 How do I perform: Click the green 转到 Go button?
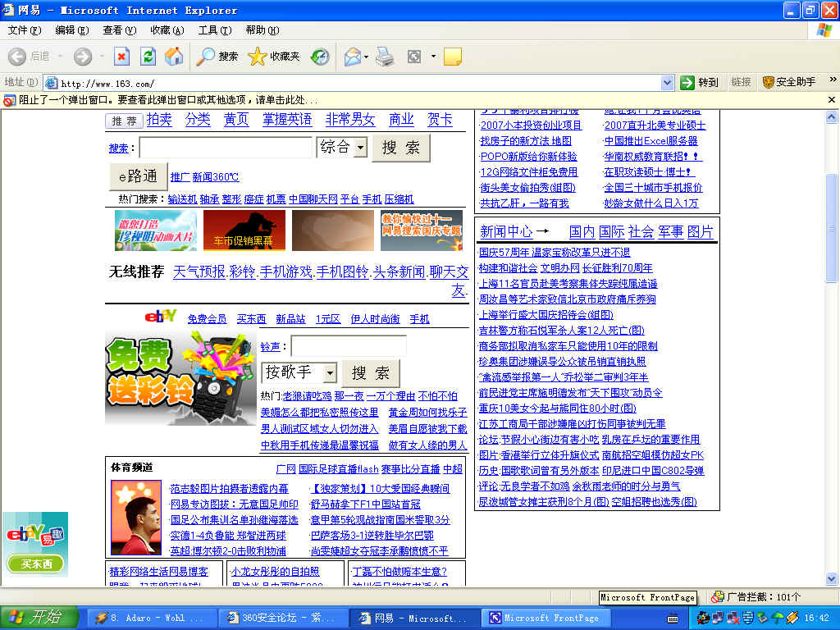click(699, 83)
